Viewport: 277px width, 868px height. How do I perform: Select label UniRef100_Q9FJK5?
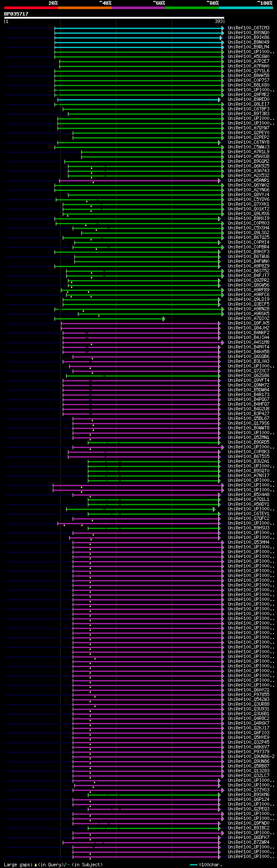pos(248,323)
